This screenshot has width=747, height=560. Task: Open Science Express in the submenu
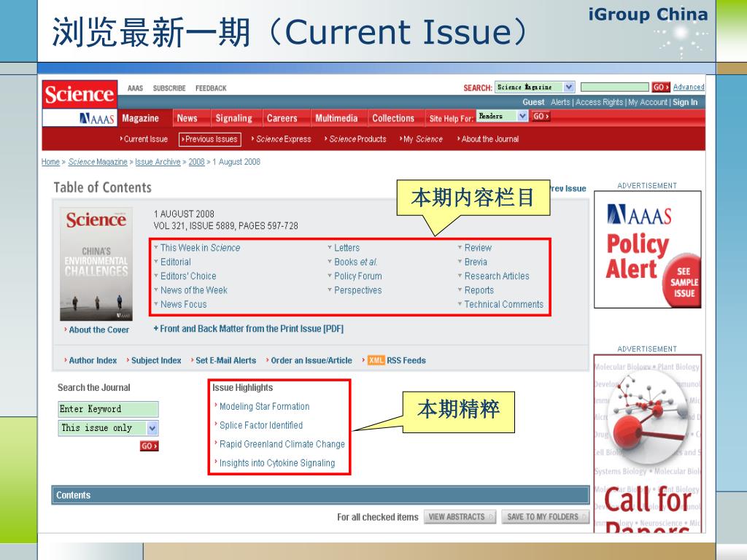tap(283, 139)
